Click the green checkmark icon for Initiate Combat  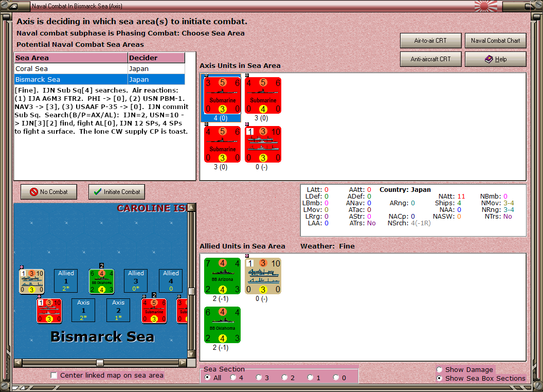tap(98, 192)
